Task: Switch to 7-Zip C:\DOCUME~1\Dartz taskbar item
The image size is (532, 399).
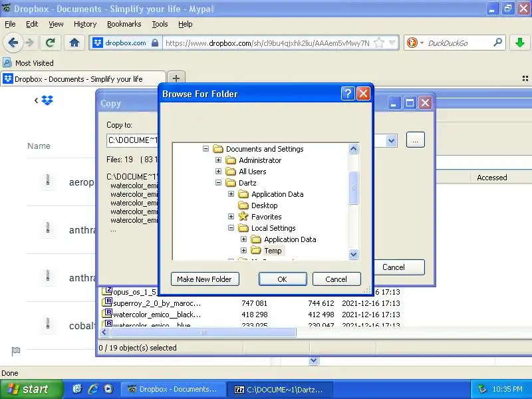Action: tap(279, 390)
